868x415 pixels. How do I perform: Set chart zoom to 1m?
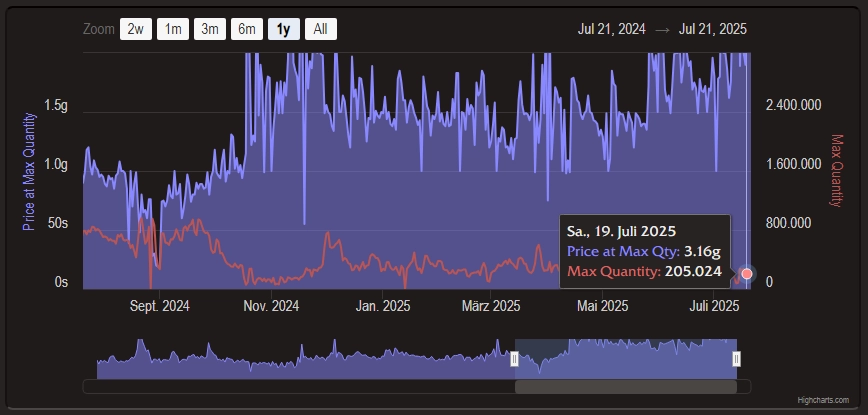[173, 29]
